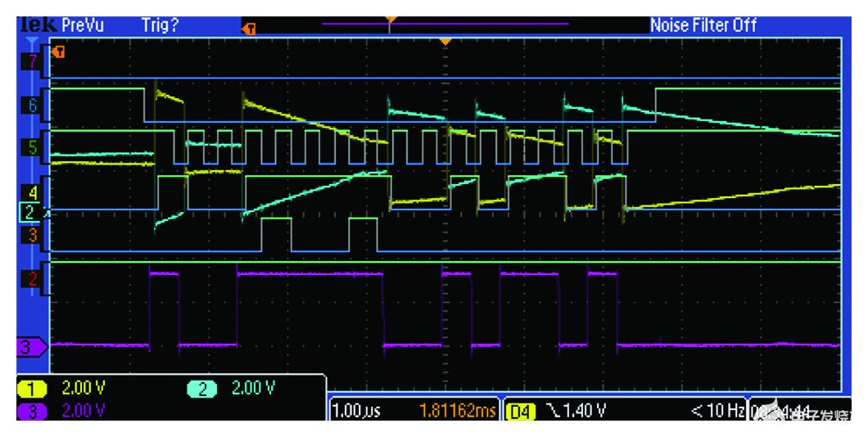Click the Tek logo in the corner
This screenshot has height=437, width=868.
(x=38, y=25)
